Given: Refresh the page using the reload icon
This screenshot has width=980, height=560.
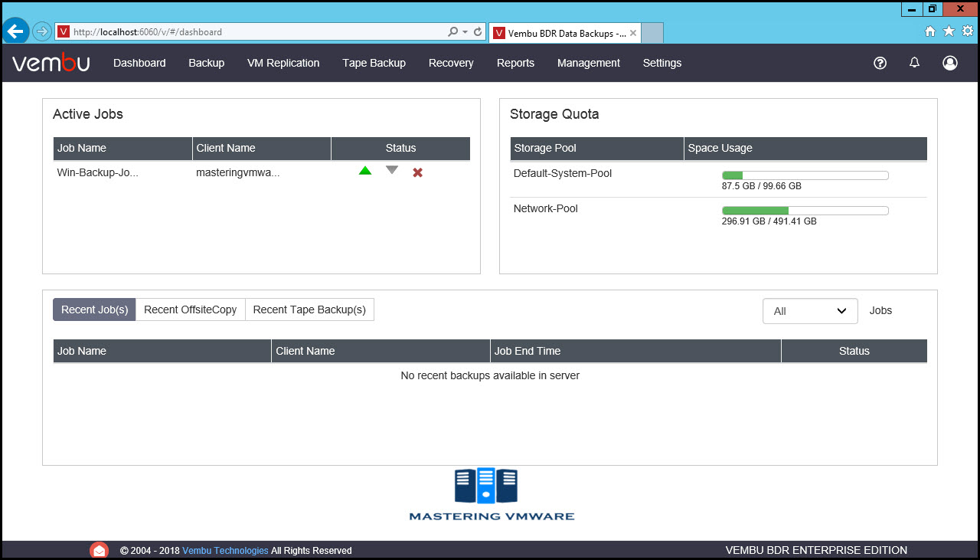Looking at the screenshot, I should (x=478, y=32).
